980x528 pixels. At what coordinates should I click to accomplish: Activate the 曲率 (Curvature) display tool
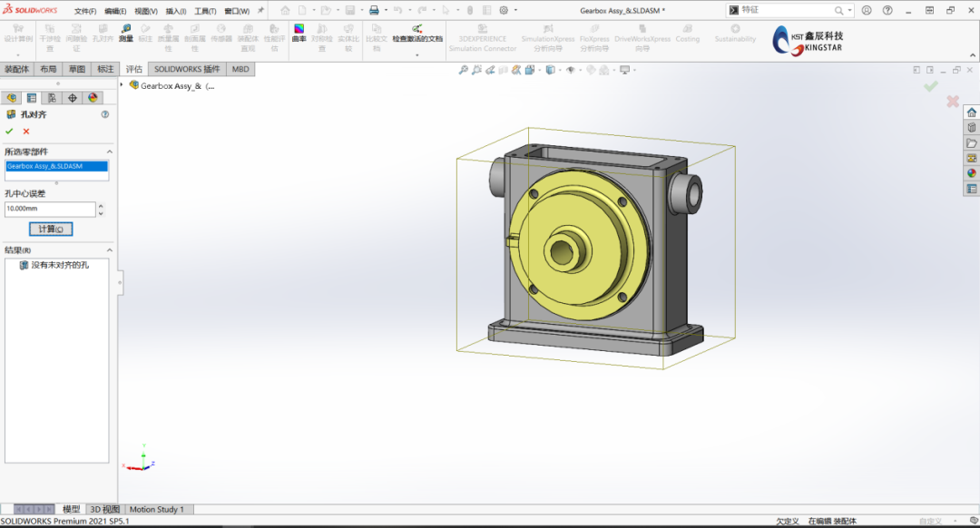[x=299, y=34]
